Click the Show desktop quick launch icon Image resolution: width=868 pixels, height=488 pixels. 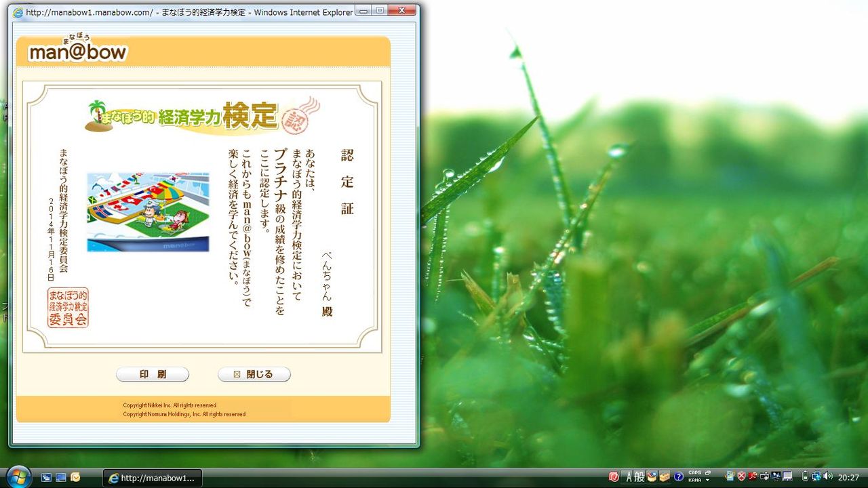click(x=61, y=477)
